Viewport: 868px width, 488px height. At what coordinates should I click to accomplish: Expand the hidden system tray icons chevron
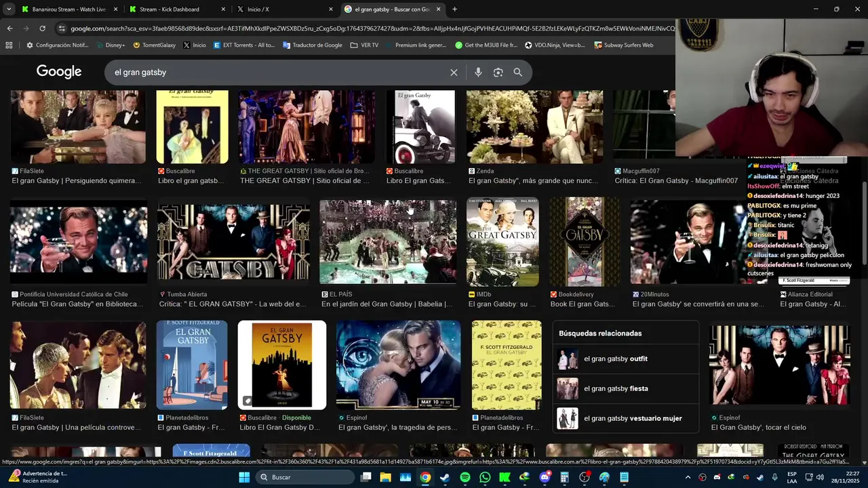(x=688, y=477)
